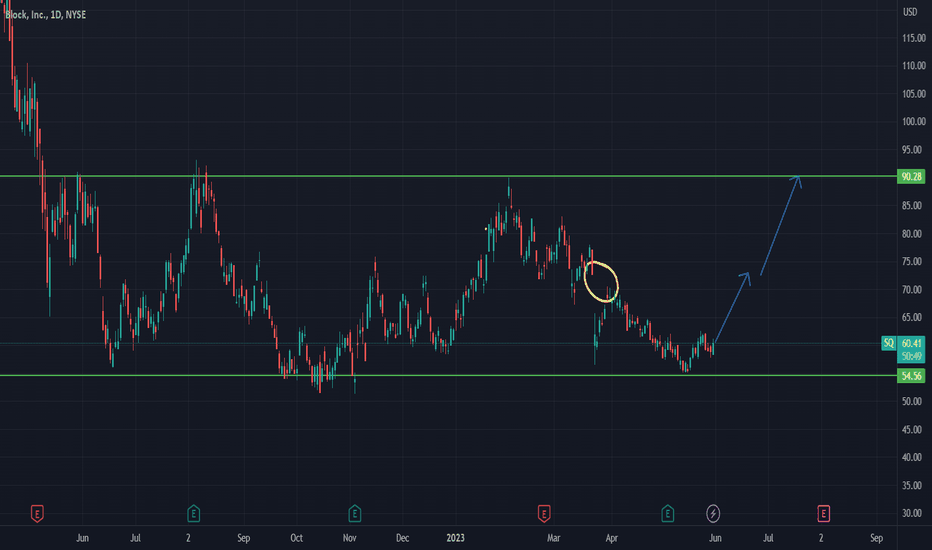Image resolution: width=932 pixels, height=550 pixels.
Task: Click the 50.00 price axis label
Action: [x=911, y=401]
